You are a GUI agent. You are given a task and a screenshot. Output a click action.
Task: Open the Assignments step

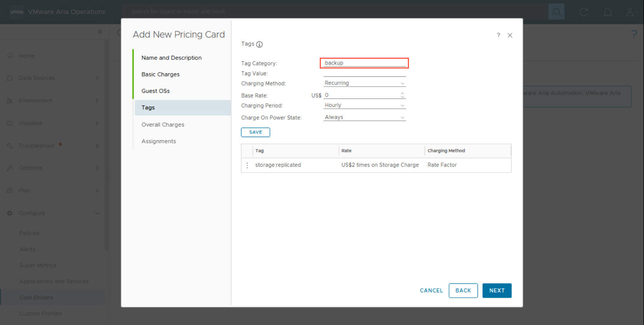pyautogui.click(x=159, y=141)
